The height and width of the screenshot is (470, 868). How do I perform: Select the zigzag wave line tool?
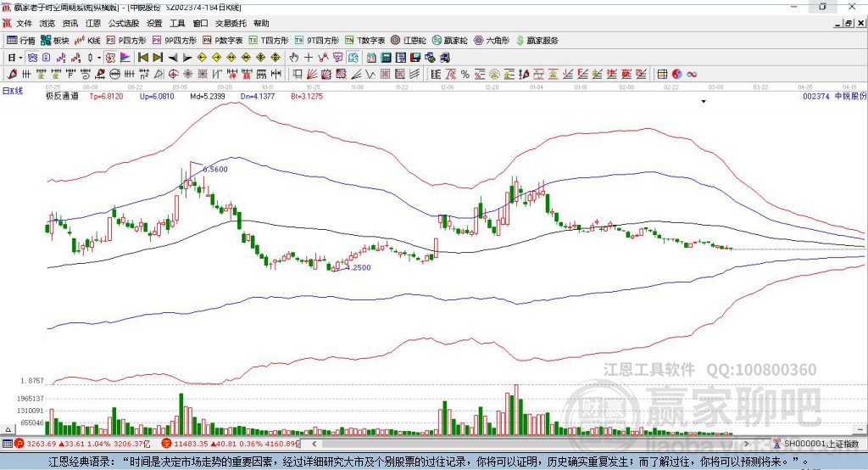pos(370,74)
